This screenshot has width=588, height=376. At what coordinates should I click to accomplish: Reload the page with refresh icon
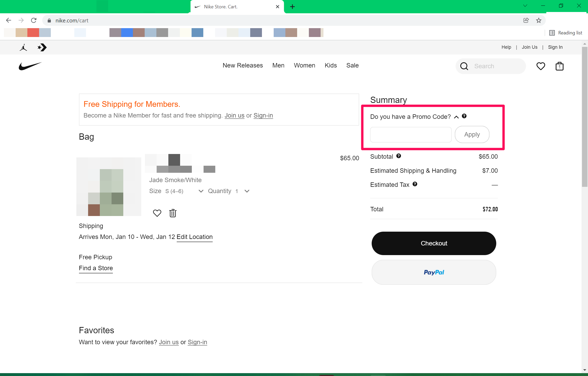point(34,20)
